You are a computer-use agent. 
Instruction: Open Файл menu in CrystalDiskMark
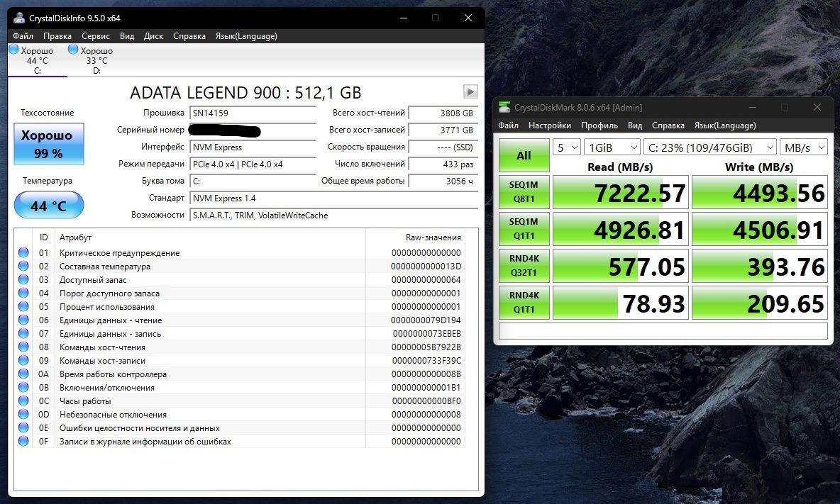click(509, 125)
